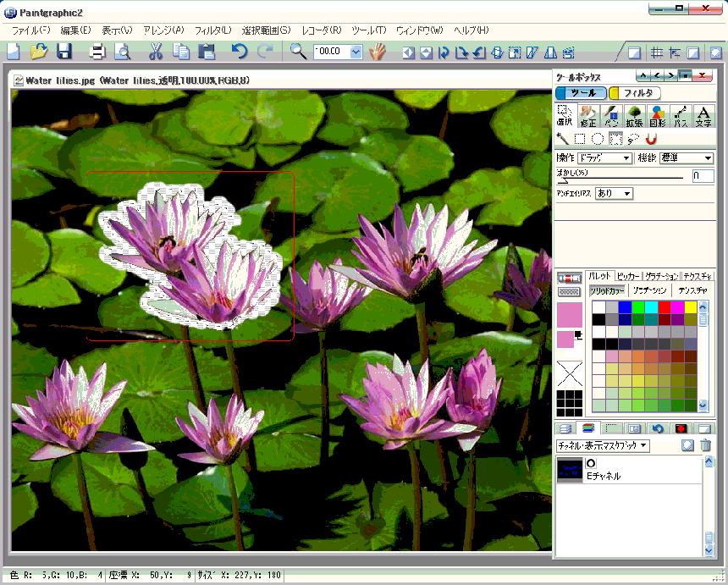Viewport: 728px width, 585px height.
Task: Open the ファイル(F) menu
Action: pos(30,30)
